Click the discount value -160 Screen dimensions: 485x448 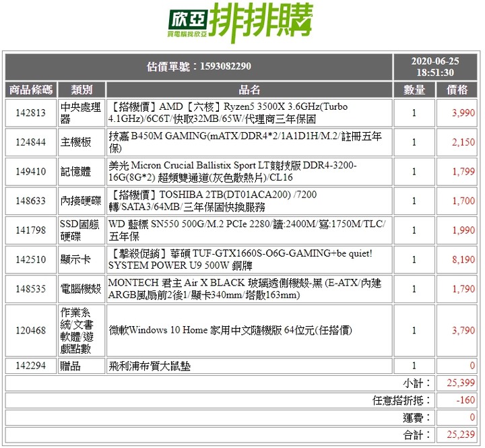pyautogui.click(x=465, y=400)
